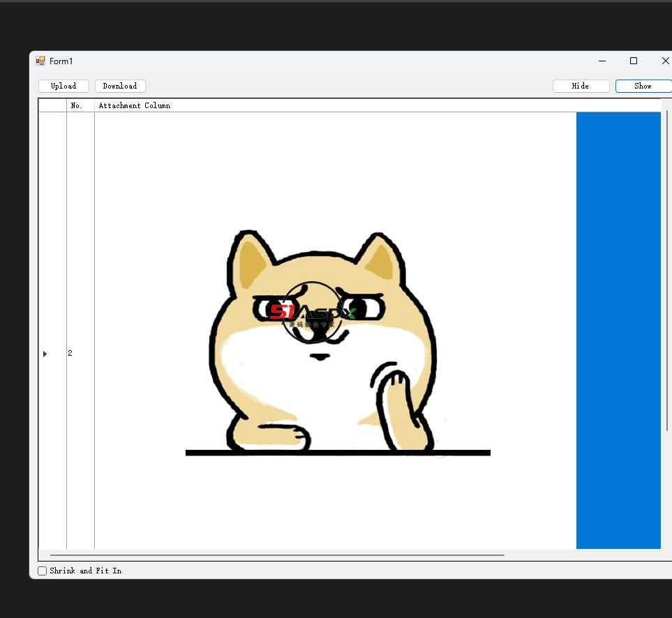The height and width of the screenshot is (618, 672).
Task: Minimize the Form1 window
Action: pyautogui.click(x=602, y=61)
